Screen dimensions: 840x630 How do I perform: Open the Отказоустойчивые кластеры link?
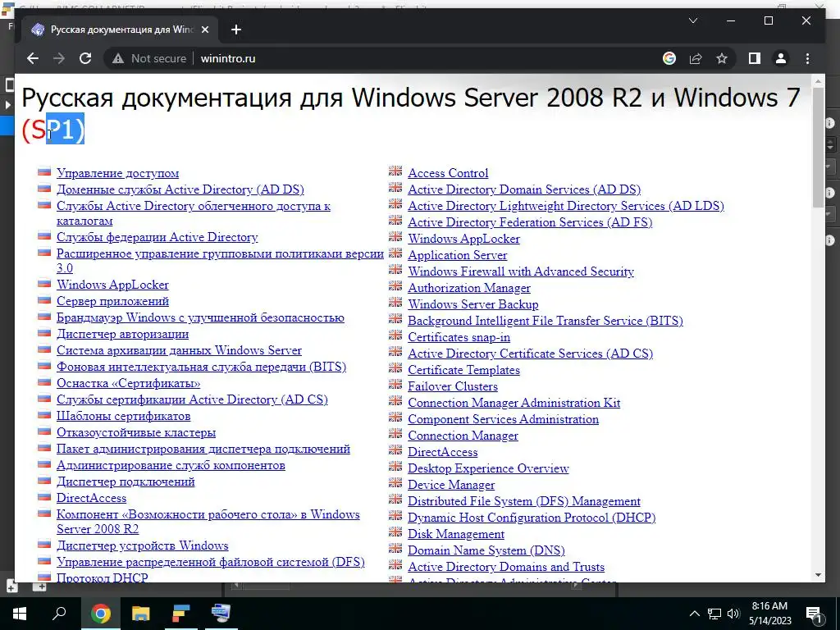pyautogui.click(x=136, y=433)
